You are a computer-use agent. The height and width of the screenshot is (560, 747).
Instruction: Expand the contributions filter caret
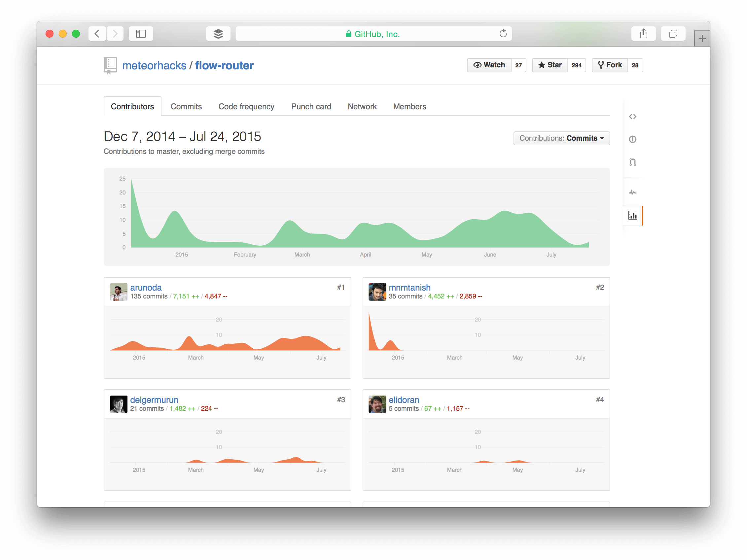click(x=603, y=138)
